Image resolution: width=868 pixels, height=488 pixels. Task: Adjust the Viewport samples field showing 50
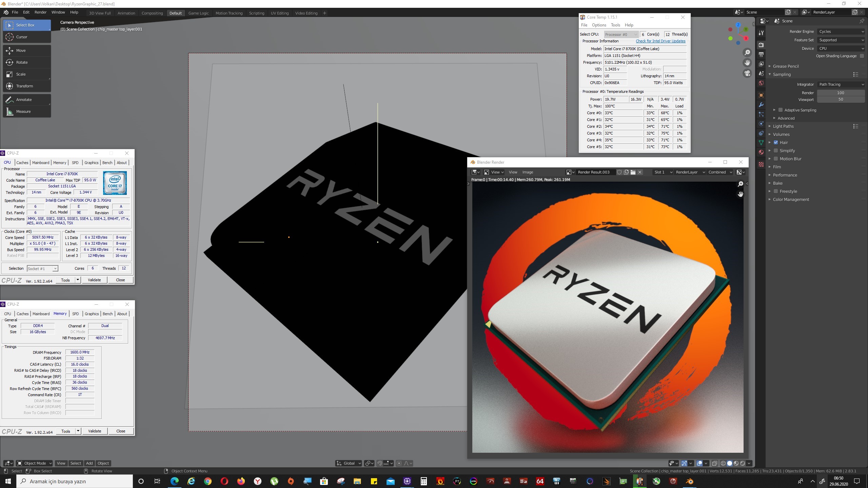point(841,100)
